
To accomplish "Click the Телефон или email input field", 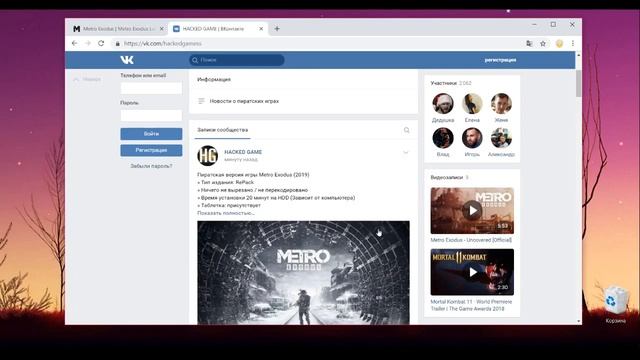I will click(151, 88).
